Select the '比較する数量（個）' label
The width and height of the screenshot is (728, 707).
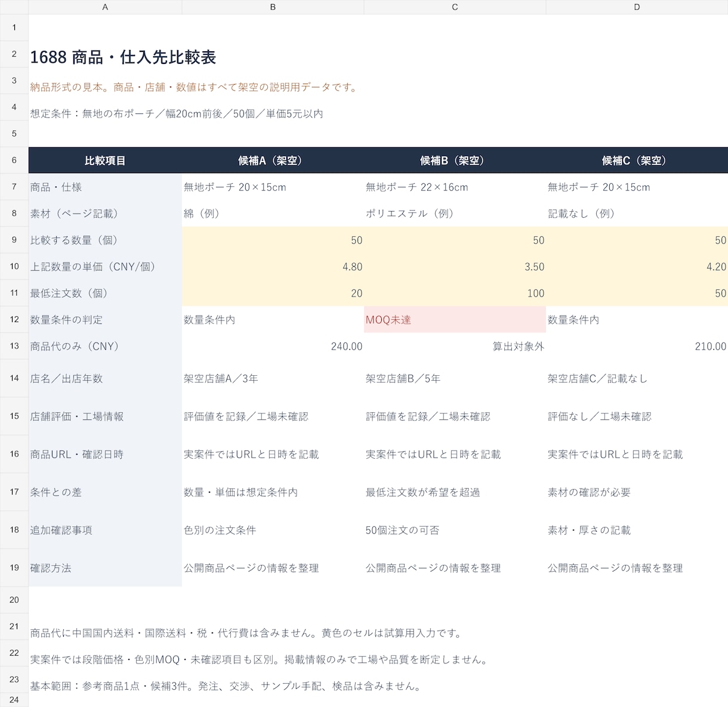coord(105,240)
